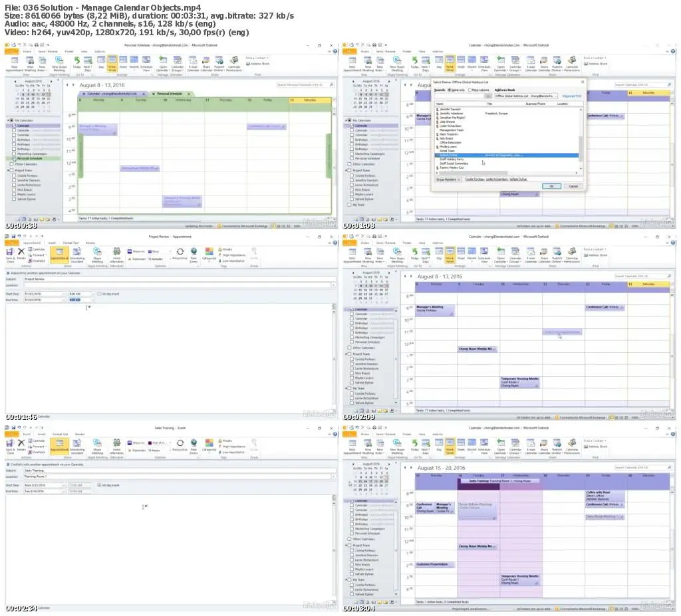This screenshot has width=681, height=616.
Task: Check All day event in Project Review window
Action: [99, 294]
